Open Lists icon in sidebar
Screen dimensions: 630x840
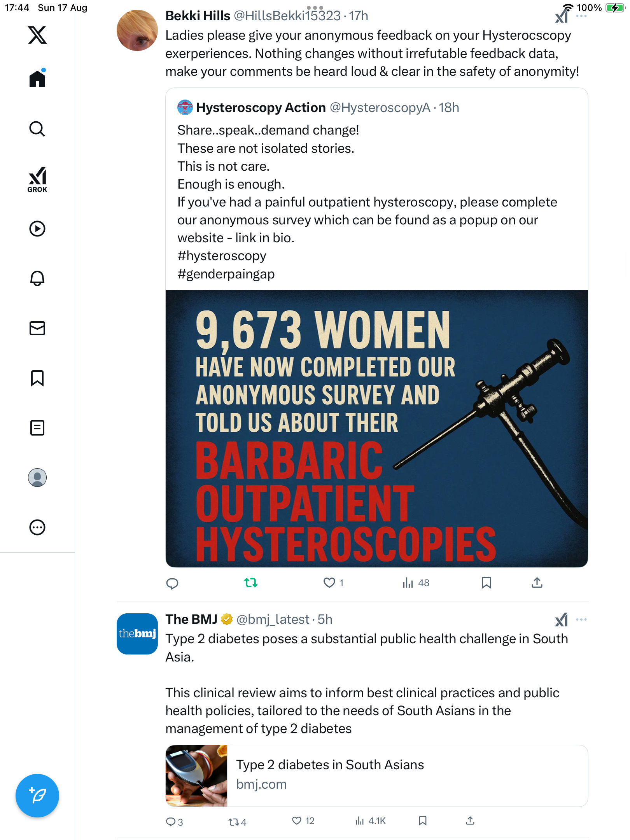point(37,428)
